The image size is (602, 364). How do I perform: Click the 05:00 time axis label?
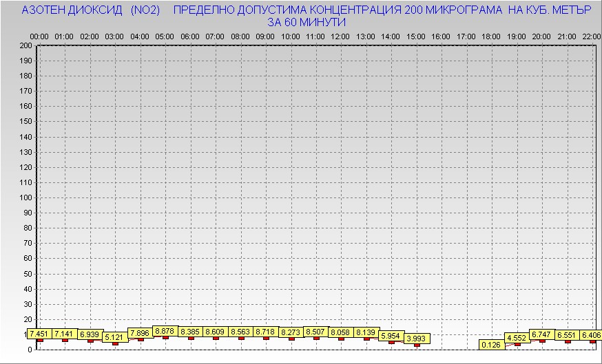[165, 36]
